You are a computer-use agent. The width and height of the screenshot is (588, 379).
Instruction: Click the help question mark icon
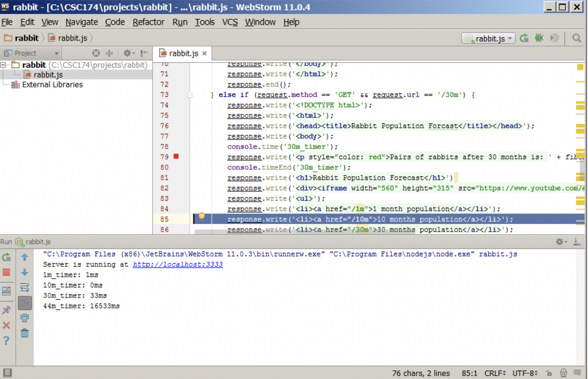pos(6,341)
